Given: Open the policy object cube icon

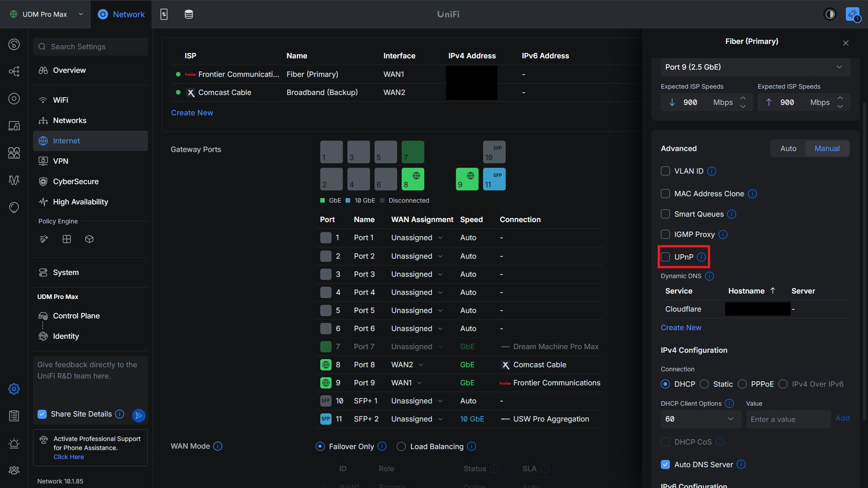Looking at the screenshot, I should click(x=89, y=239).
